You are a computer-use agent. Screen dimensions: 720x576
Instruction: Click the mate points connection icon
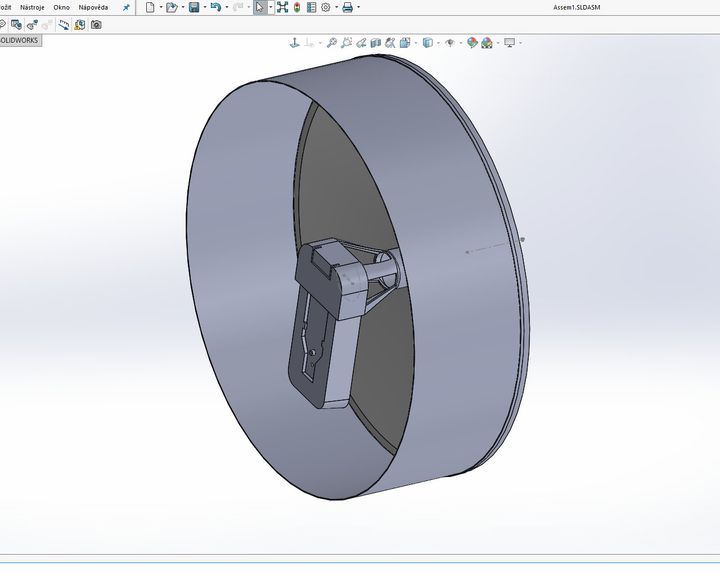32,25
